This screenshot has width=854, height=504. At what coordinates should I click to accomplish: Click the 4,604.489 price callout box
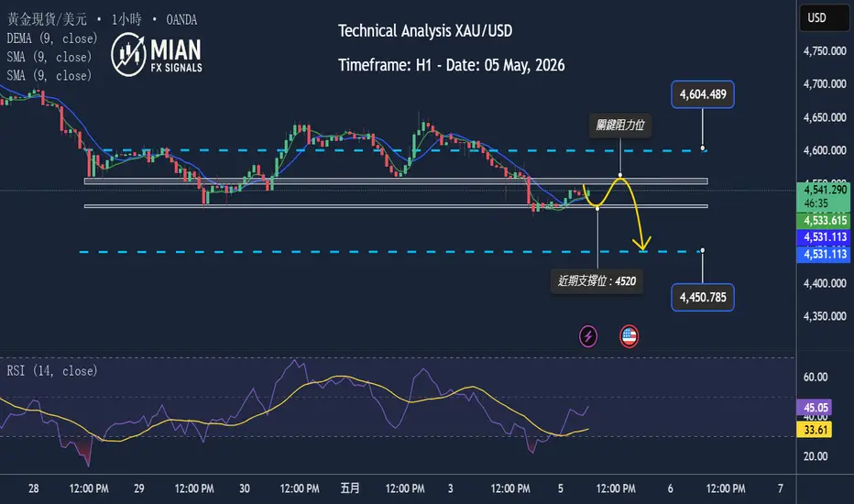(x=703, y=94)
